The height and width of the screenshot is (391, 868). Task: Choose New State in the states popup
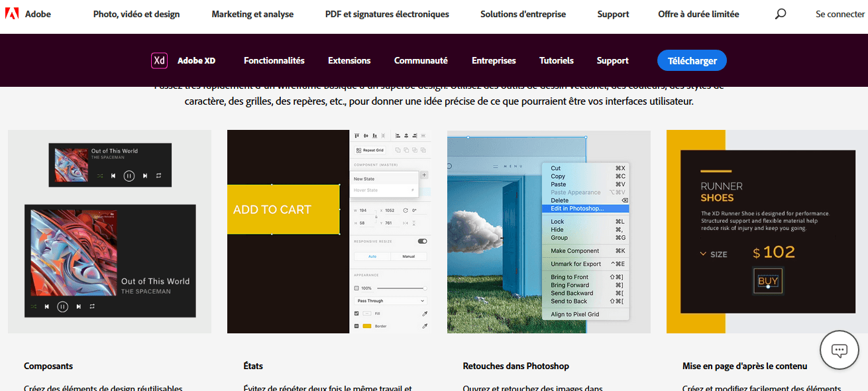point(384,179)
